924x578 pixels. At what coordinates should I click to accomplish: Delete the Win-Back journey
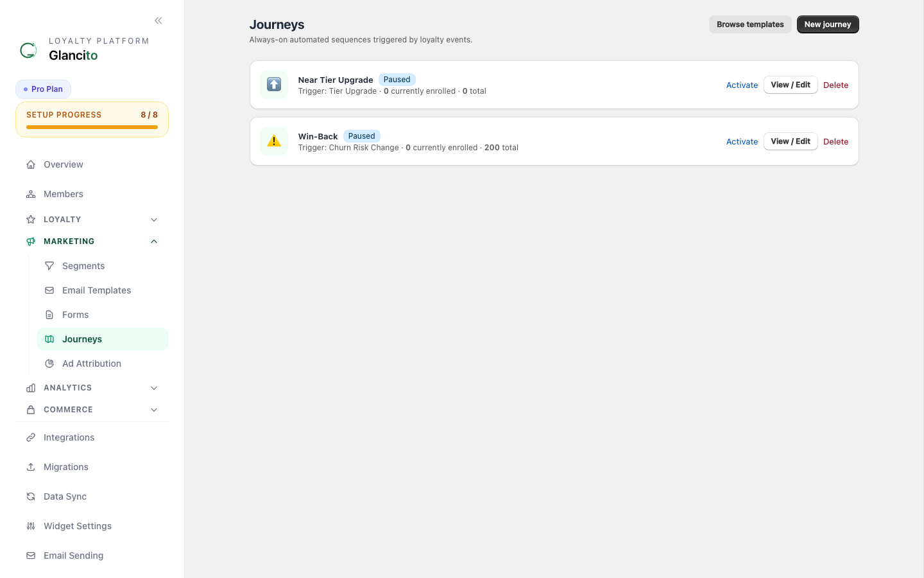click(x=835, y=141)
